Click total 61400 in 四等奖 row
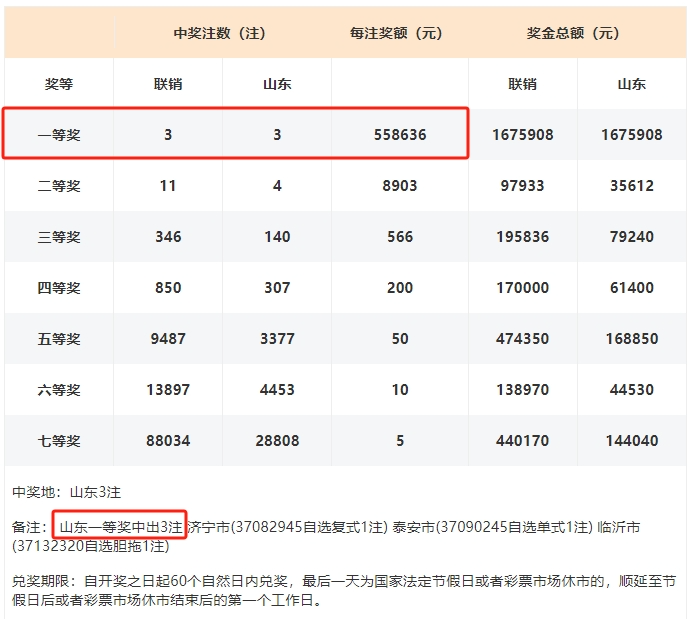 (x=632, y=288)
